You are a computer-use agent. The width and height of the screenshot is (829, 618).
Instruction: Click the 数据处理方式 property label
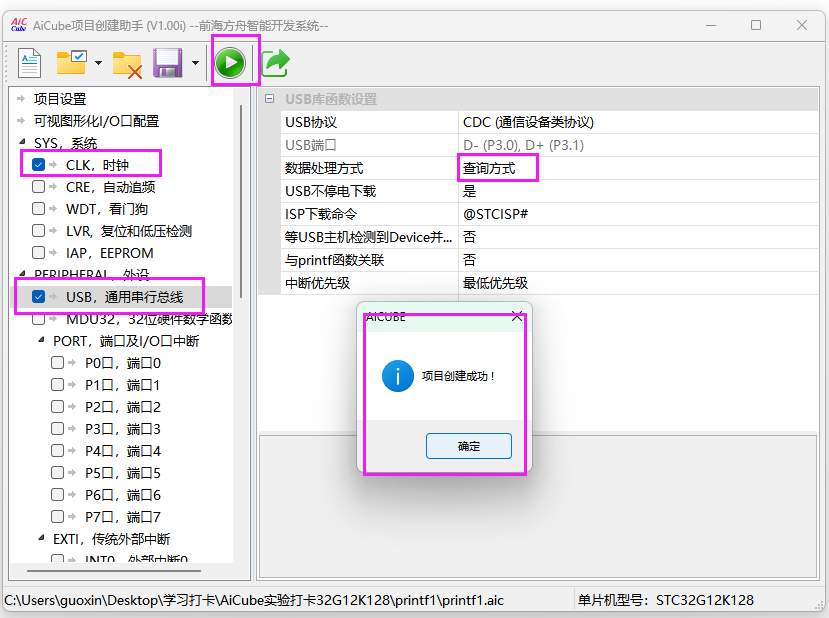[324, 168]
